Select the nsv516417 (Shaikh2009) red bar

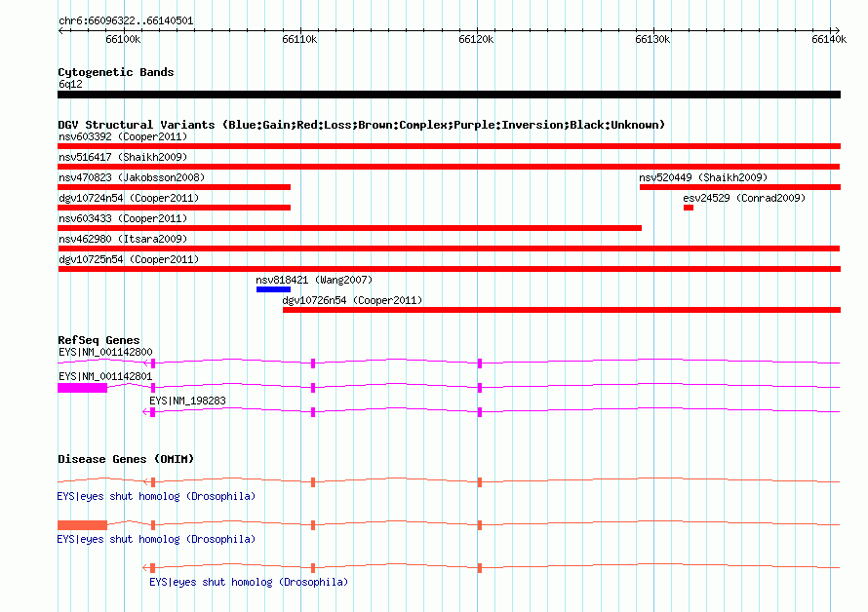coord(449,167)
